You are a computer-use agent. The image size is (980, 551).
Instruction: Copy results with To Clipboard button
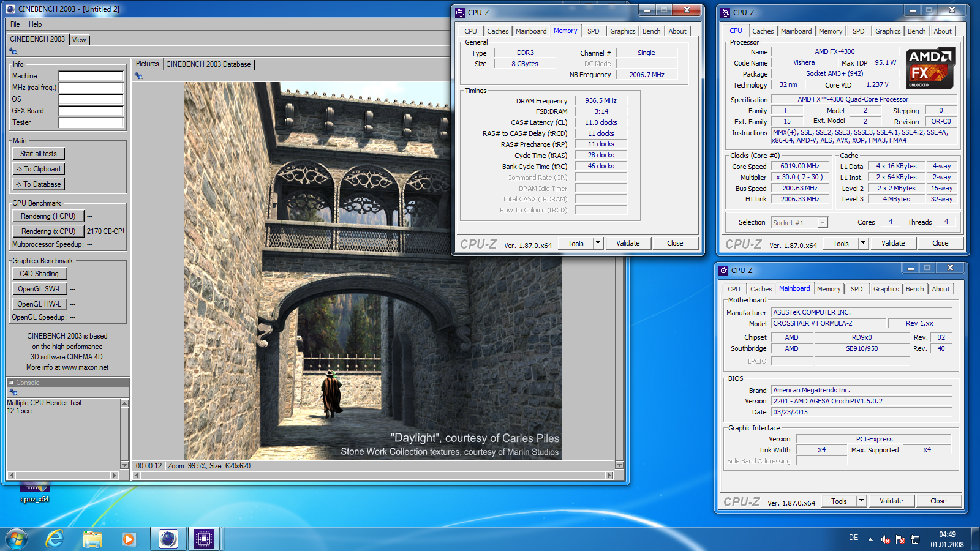point(39,169)
